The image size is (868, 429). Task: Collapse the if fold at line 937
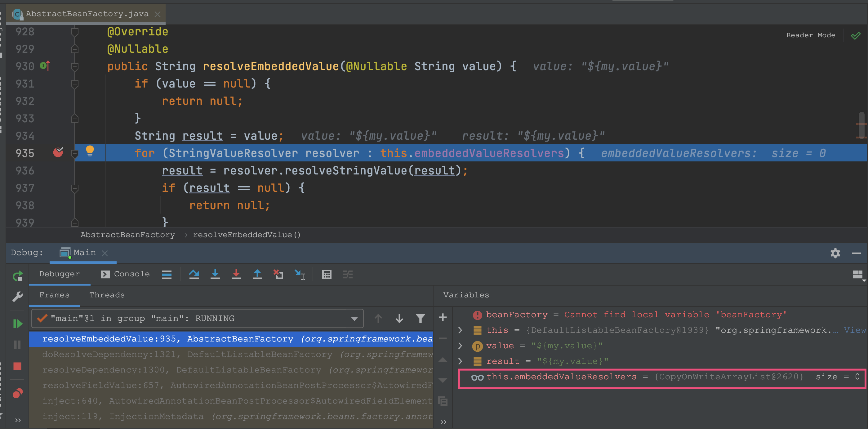click(75, 188)
